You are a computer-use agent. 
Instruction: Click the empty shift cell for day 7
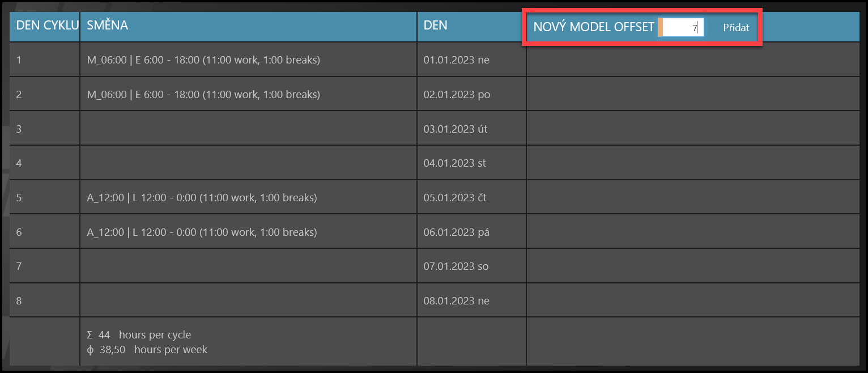pos(248,266)
